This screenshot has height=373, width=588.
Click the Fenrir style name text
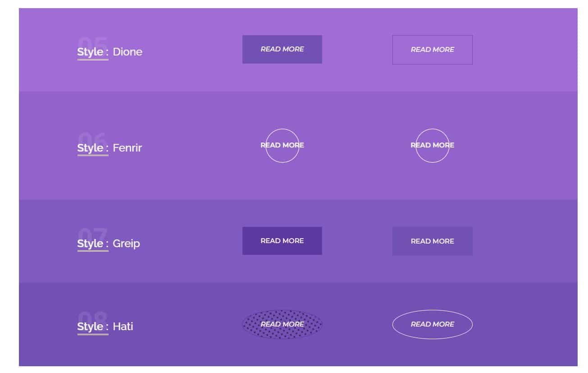(x=128, y=148)
